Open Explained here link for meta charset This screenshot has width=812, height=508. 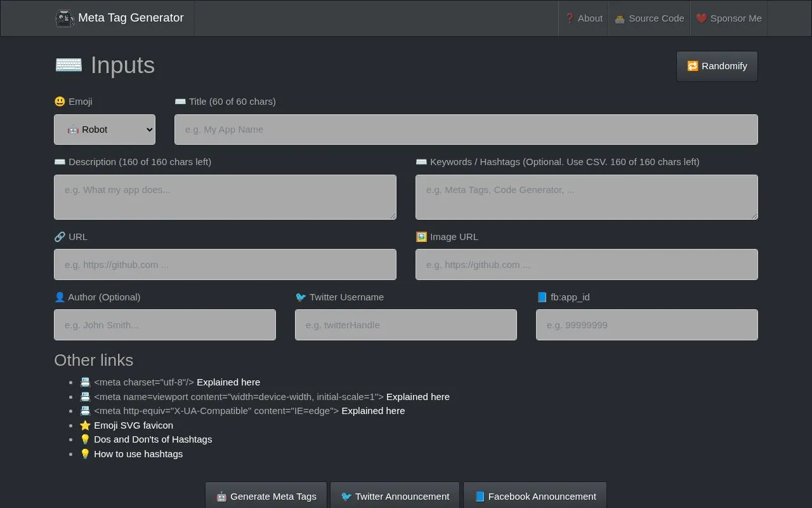click(228, 382)
